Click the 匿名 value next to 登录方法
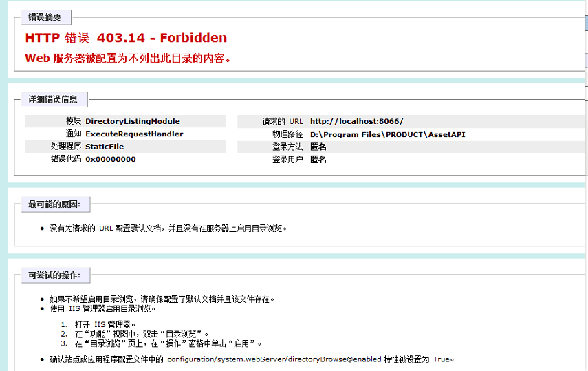588x371 pixels. pyautogui.click(x=318, y=147)
